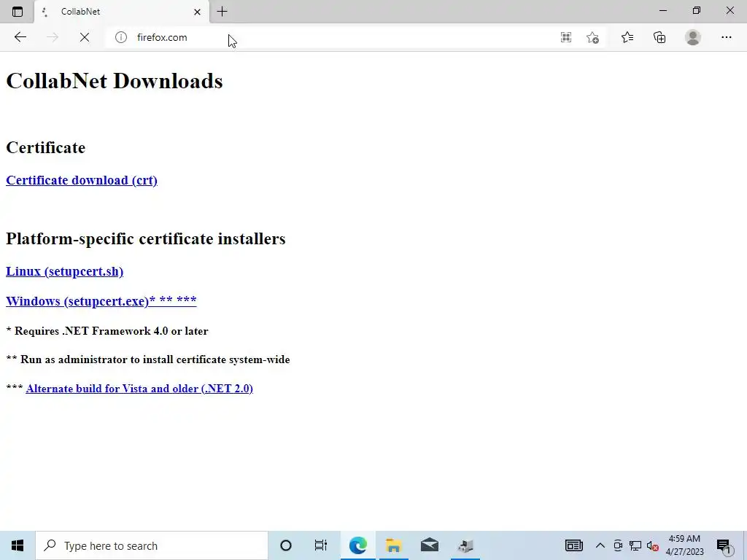Viewport: 747px width, 560px height.
Task: Open the tab actions menu icon
Action: (18, 12)
